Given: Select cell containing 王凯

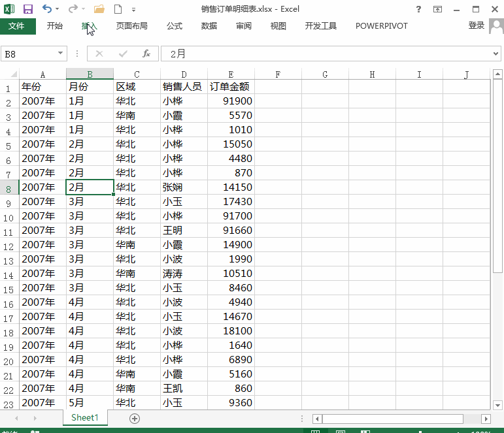Looking at the screenshot, I should point(184,389).
